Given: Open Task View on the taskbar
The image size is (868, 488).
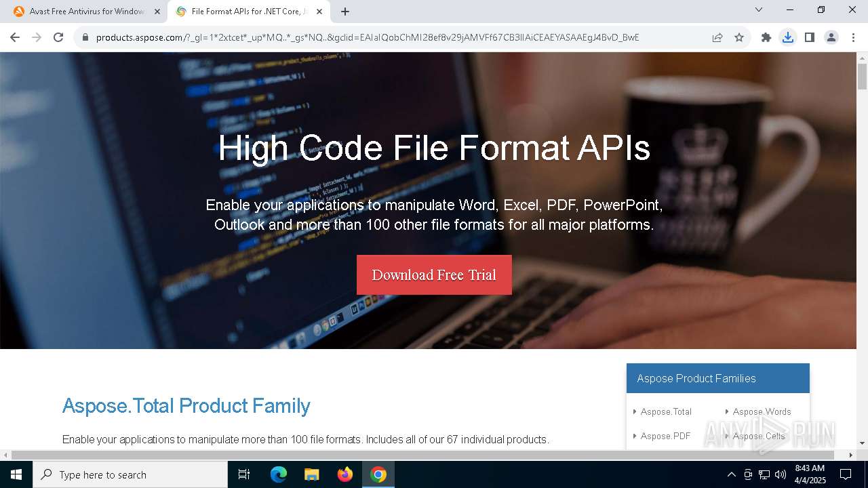Looking at the screenshot, I should point(244,474).
